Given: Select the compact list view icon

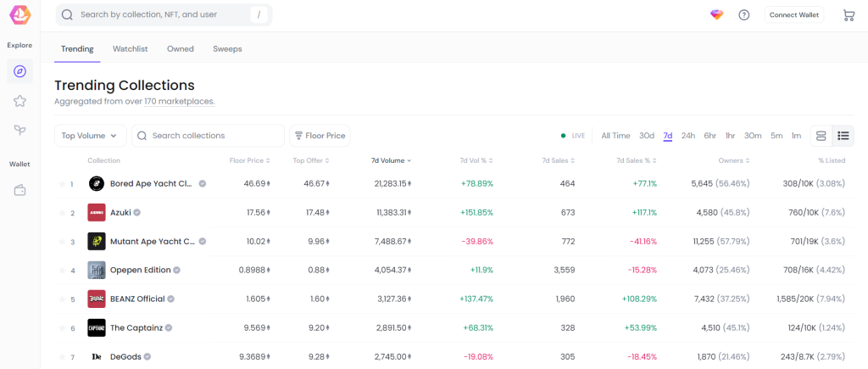Looking at the screenshot, I should click(x=843, y=136).
